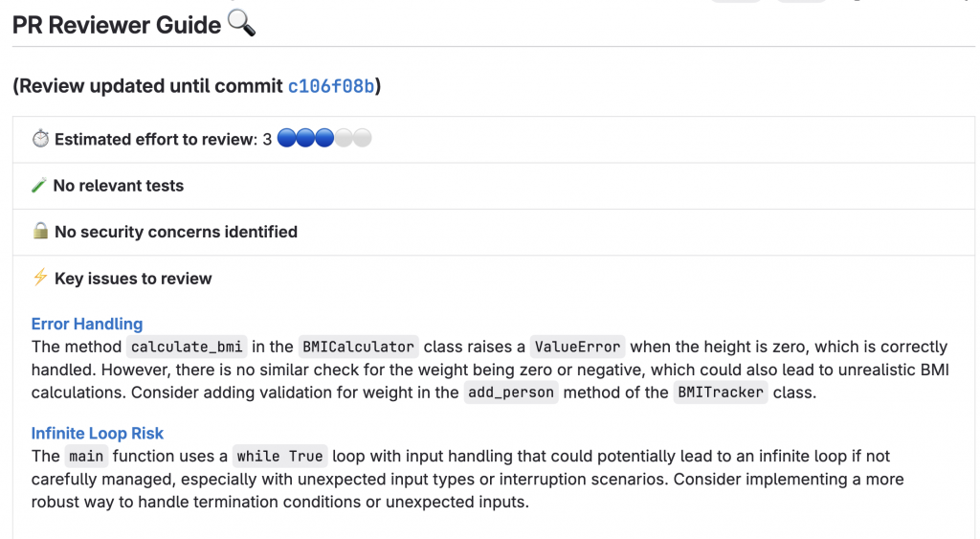Click the lock icon by security concerns
This screenshot has width=980, height=539.
pyautogui.click(x=40, y=231)
